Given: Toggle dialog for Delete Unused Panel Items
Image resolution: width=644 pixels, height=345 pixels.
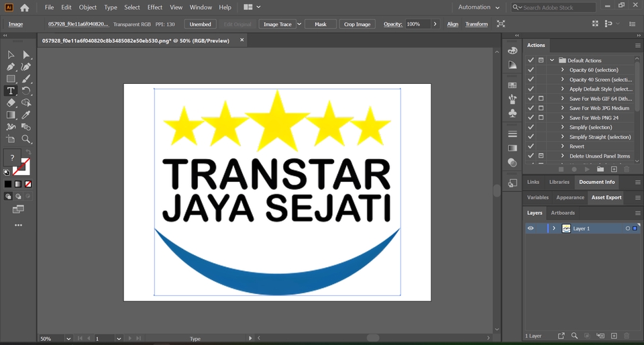Looking at the screenshot, I should point(541,156).
